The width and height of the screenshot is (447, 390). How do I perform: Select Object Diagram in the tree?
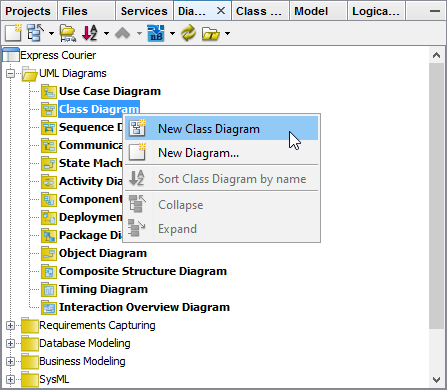(103, 253)
